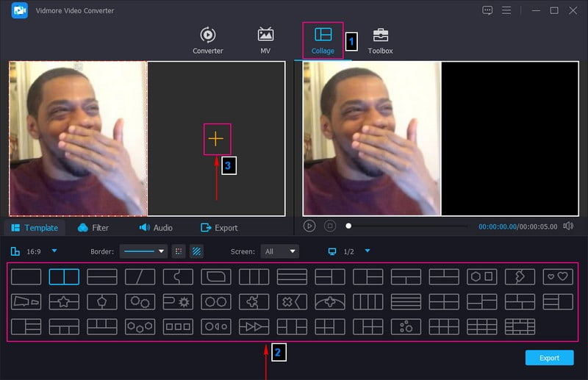Open the Toolbox tab
The image size is (588, 380).
pos(380,41)
